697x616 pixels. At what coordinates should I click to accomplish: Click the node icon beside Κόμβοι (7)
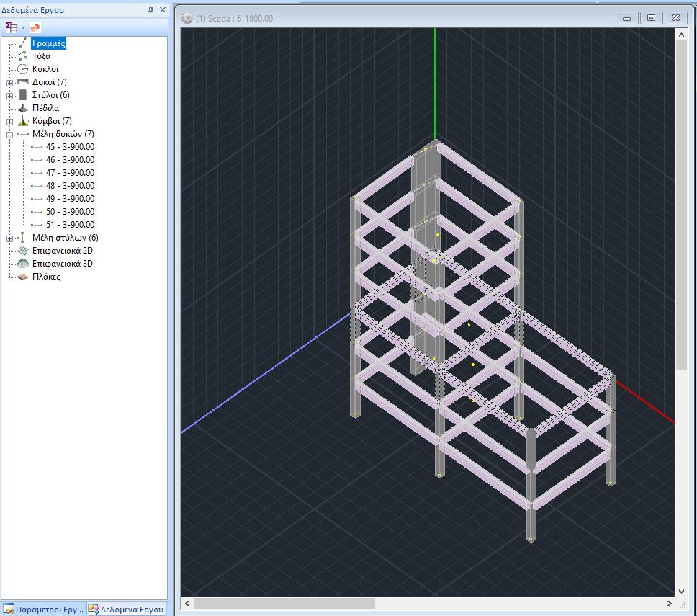23,120
